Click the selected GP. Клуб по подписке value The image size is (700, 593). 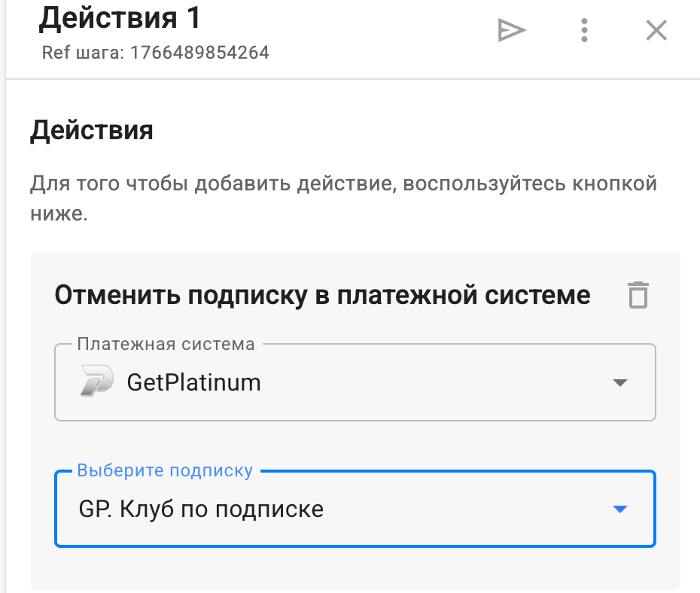click(201, 509)
